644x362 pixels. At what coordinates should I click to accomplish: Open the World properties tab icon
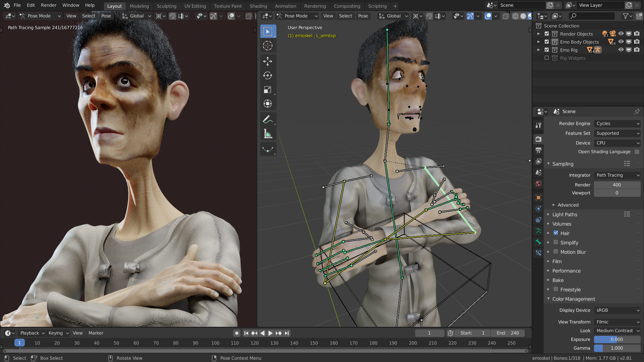(538, 183)
